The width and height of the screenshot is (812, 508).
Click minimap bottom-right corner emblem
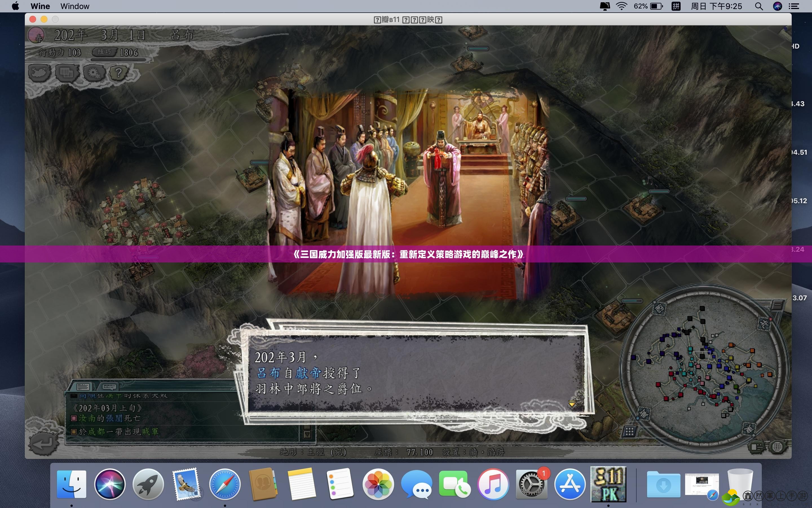pyautogui.click(x=749, y=429)
